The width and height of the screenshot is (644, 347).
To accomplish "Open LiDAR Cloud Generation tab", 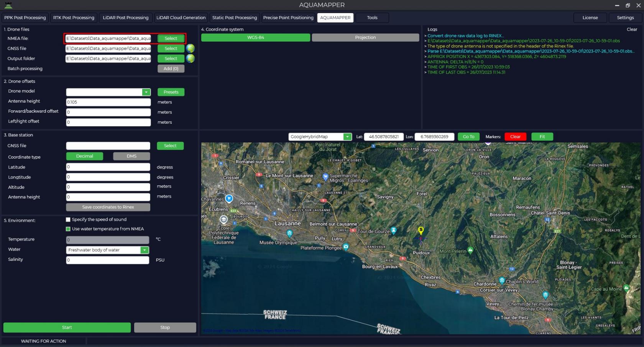I will (181, 18).
